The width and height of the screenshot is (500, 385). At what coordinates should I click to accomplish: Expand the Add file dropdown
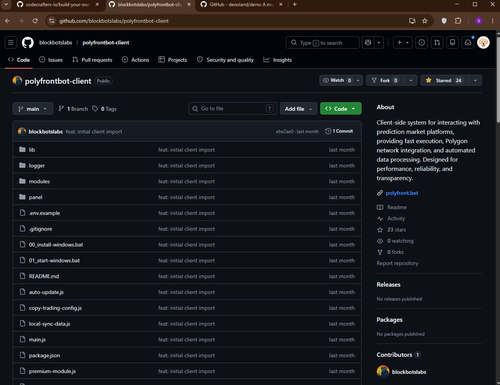pyautogui.click(x=298, y=109)
